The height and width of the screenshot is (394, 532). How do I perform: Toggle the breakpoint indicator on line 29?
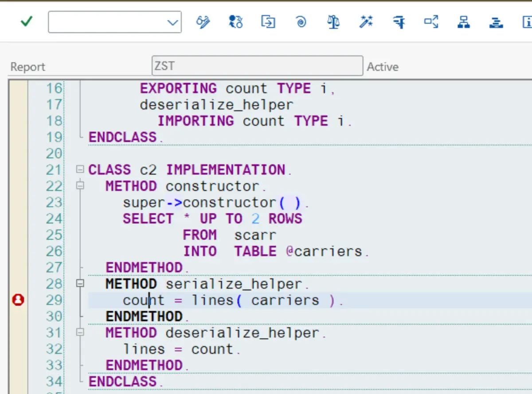18,300
